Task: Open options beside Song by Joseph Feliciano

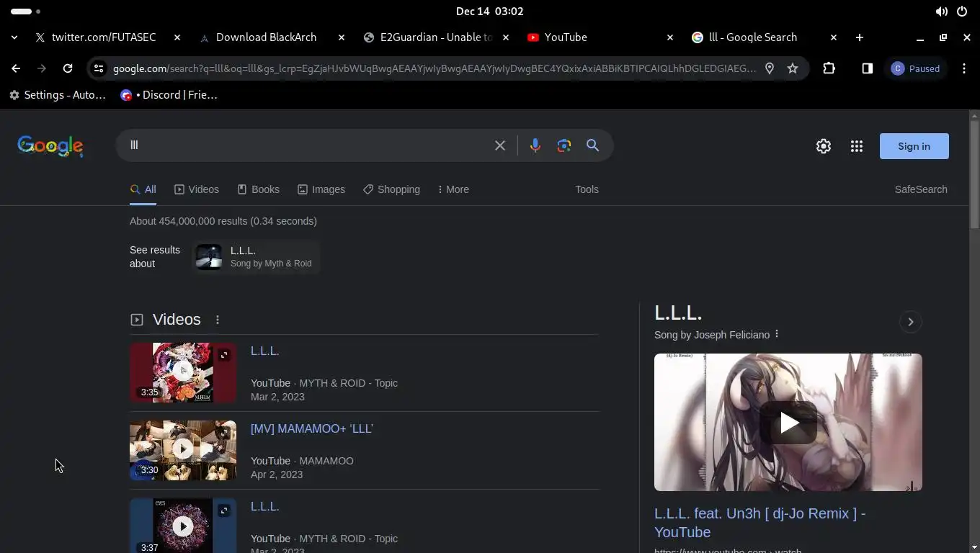Action: tap(777, 335)
